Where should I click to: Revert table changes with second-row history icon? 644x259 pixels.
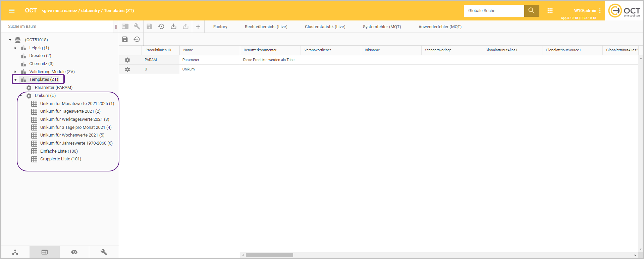coord(137,39)
